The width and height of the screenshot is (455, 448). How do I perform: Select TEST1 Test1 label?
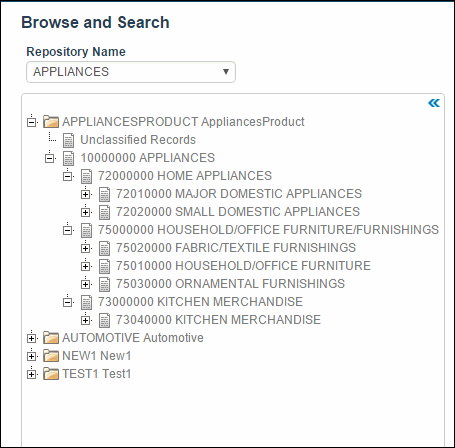pyautogui.click(x=97, y=374)
